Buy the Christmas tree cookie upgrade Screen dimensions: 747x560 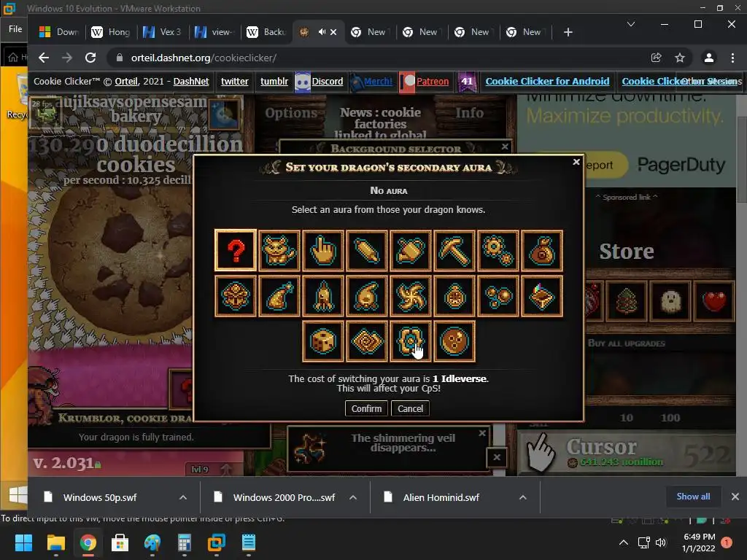627,301
